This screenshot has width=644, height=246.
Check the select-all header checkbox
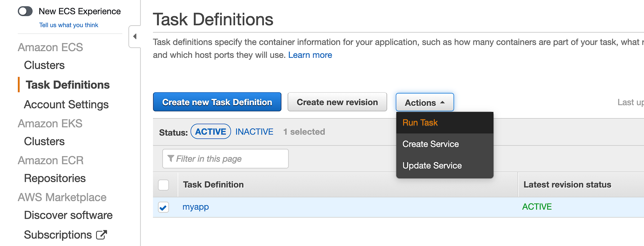[x=163, y=185]
